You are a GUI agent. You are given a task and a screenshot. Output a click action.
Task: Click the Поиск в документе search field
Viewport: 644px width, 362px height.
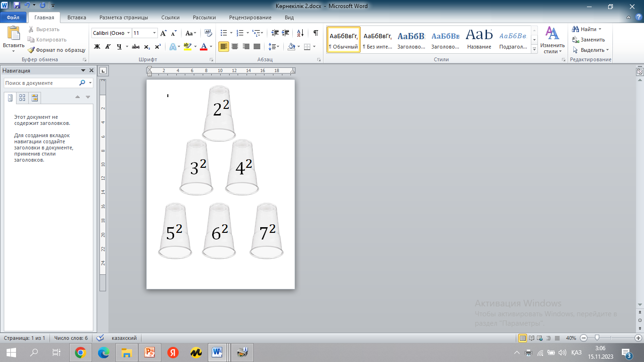41,83
